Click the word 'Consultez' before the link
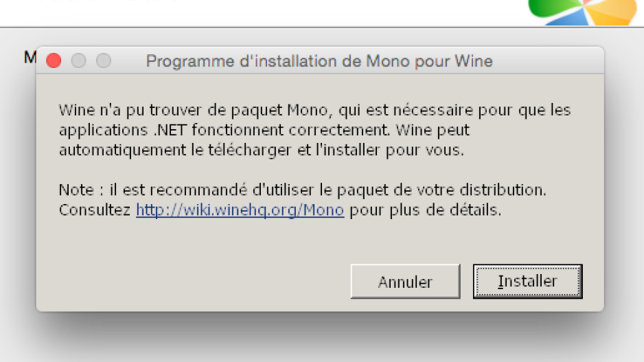 pos(95,210)
